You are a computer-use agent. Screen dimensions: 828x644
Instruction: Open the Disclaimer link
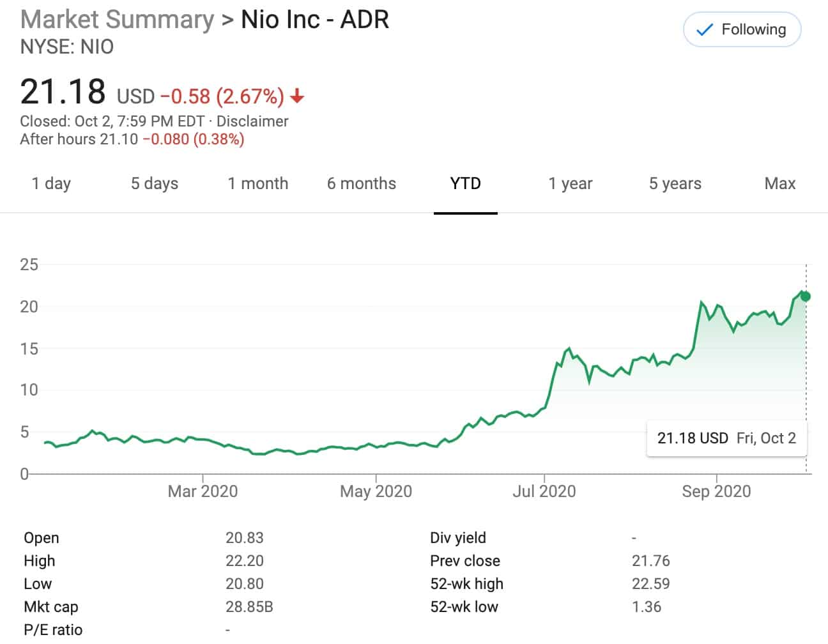point(252,121)
